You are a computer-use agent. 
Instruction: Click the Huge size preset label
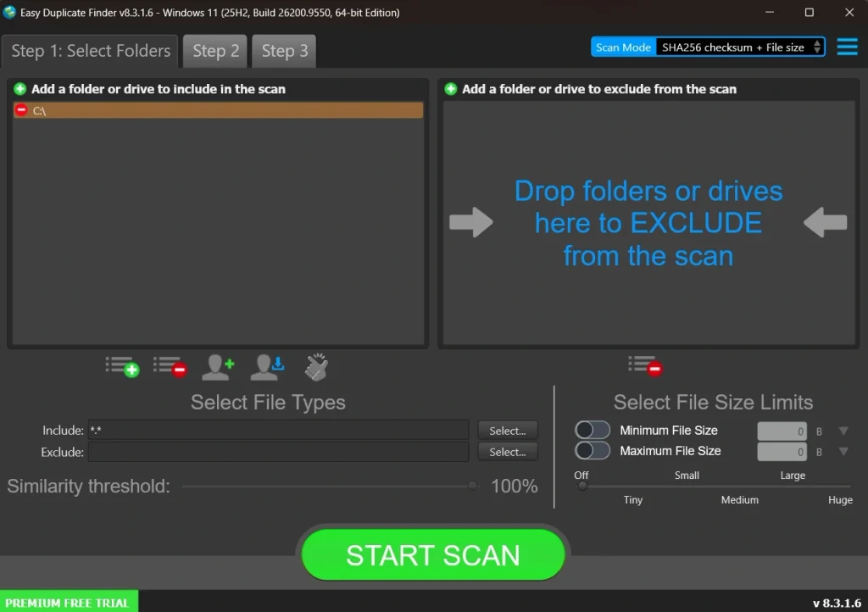[840, 499]
